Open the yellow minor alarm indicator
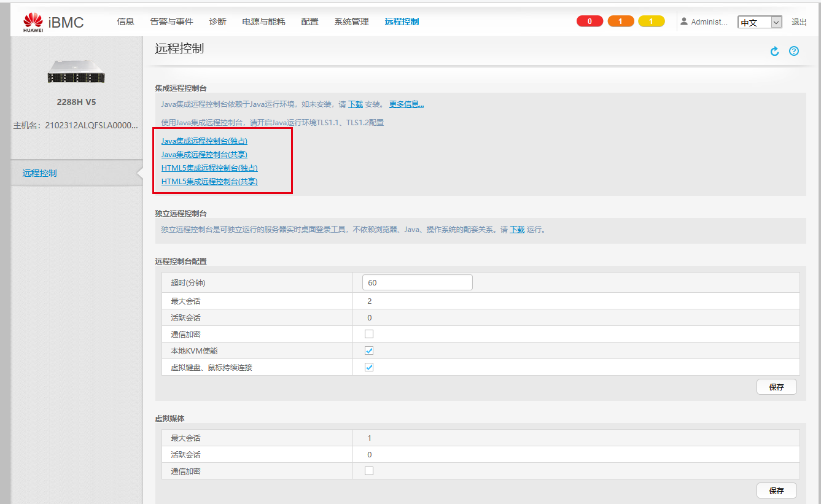The image size is (821, 504). click(651, 20)
